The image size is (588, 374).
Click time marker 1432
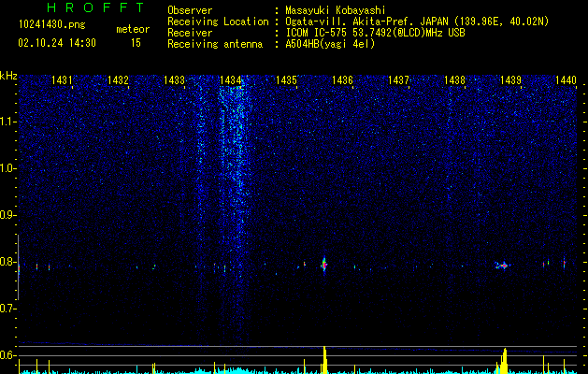118,79
